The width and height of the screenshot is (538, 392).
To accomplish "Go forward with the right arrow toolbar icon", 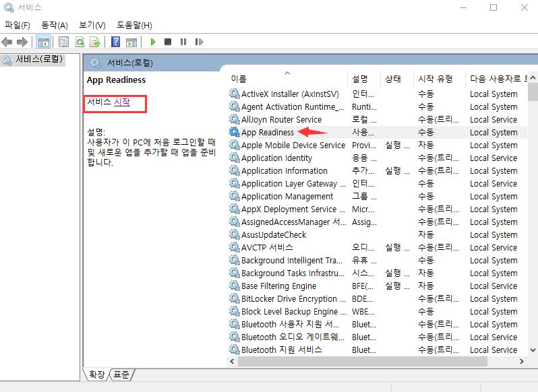I will point(22,42).
